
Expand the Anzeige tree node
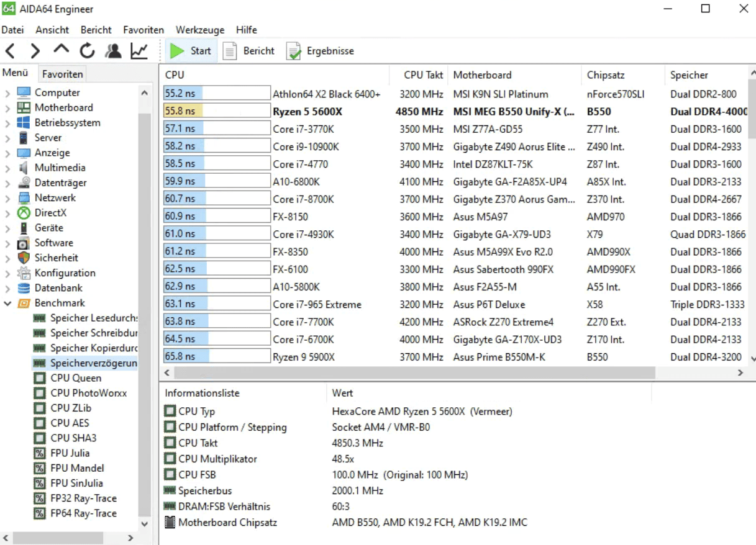point(7,153)
